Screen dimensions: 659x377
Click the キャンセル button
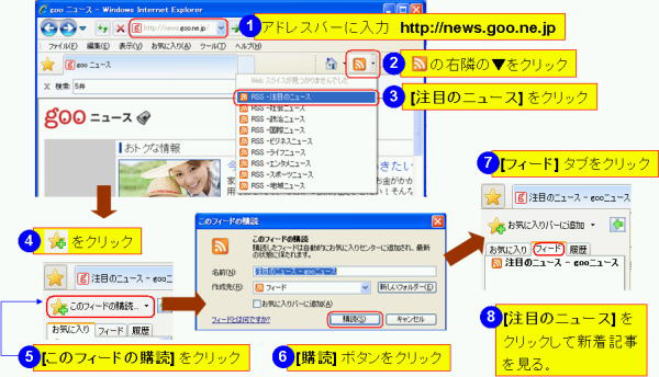click(411, 319)
